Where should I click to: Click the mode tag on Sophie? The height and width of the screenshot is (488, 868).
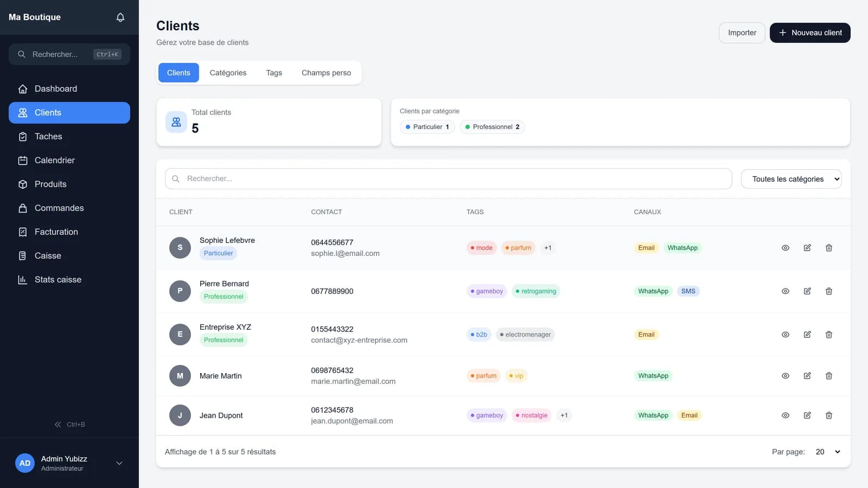[x=482, y=248]
